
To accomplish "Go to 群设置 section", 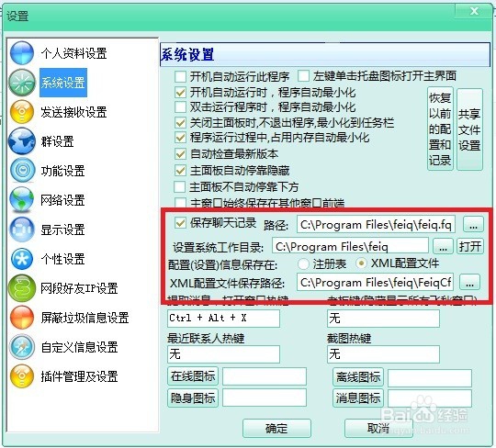I will [57, 141].
